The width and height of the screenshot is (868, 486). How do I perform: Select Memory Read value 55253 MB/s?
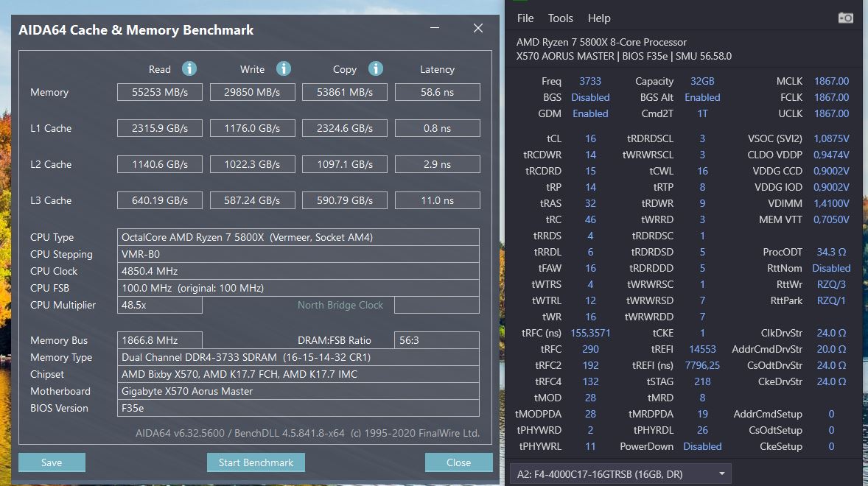pos(159,92)
